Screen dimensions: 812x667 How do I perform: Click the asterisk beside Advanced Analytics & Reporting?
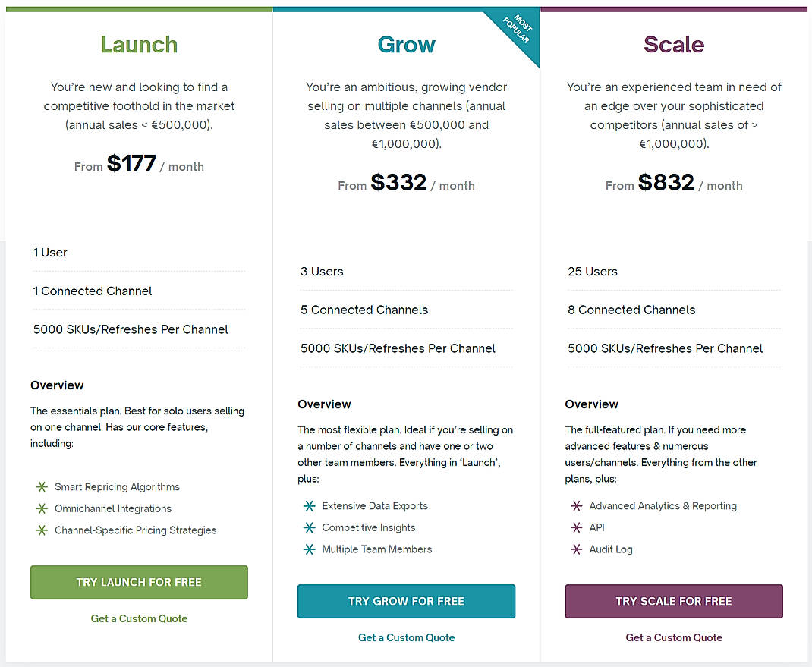click(577, 505)
